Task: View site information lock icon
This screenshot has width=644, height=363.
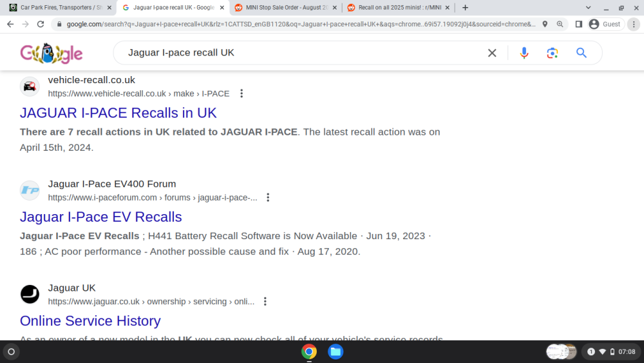Action: point(59,25)
